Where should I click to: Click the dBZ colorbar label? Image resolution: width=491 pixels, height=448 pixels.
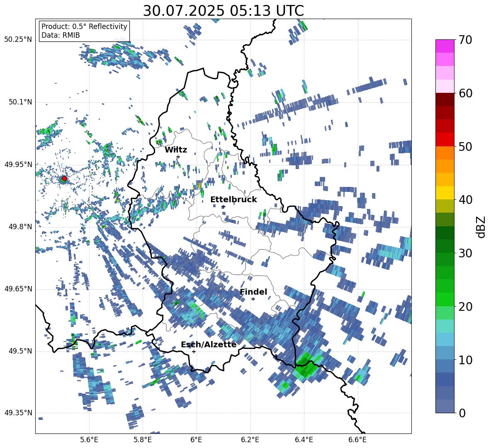pos(481,227)
